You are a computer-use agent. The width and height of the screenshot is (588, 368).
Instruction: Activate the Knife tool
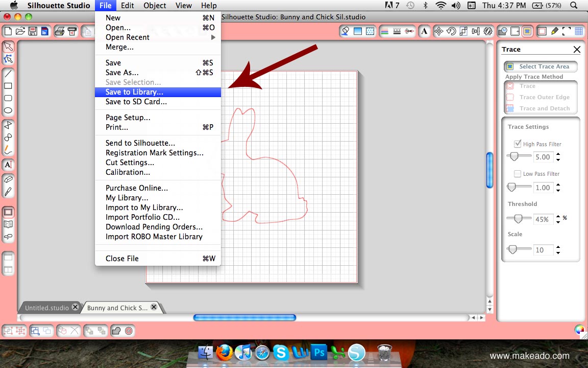[x=8, y=192]
